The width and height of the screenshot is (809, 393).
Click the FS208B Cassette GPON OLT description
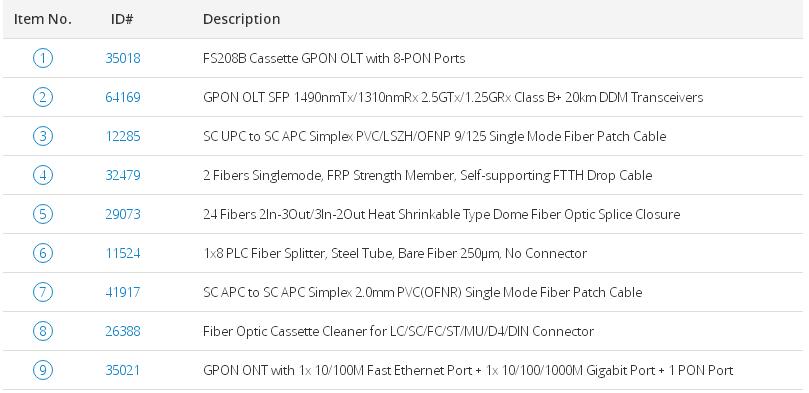tap(334, 58)
